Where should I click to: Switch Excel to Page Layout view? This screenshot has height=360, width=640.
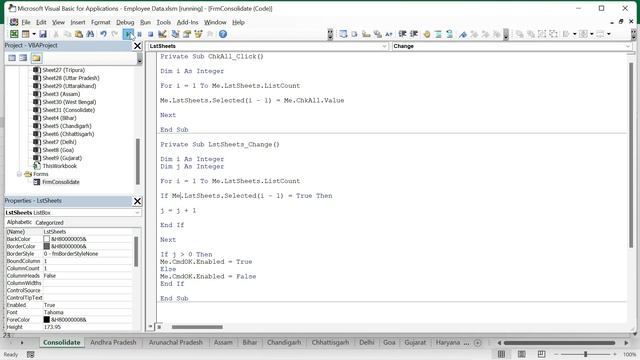(x=522, y=354)
